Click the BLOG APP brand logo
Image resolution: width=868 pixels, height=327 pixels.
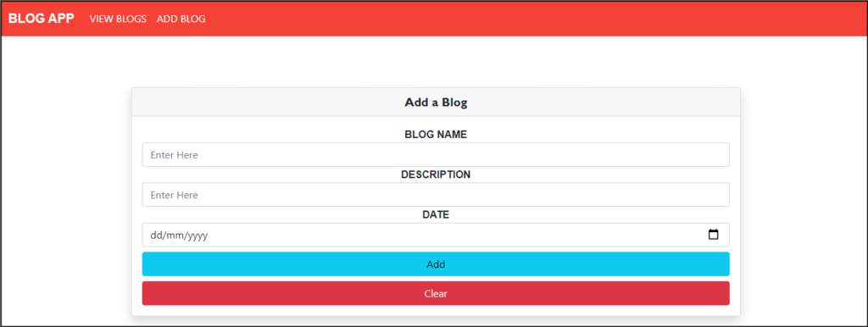click(42, 19)
